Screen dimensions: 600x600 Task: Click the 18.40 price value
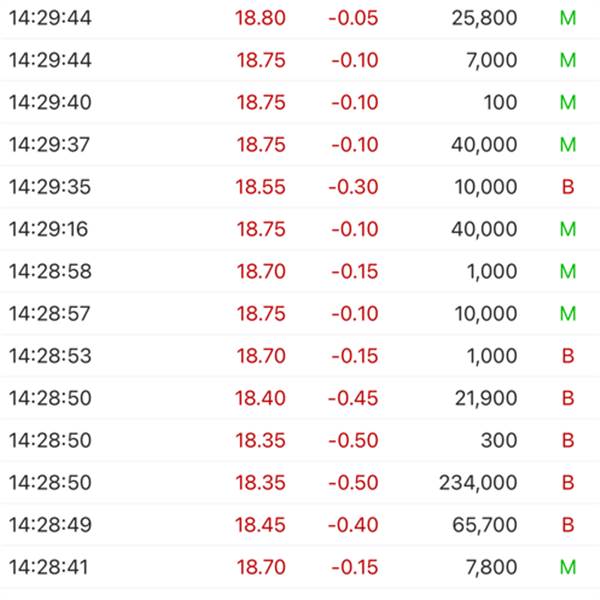260,398
